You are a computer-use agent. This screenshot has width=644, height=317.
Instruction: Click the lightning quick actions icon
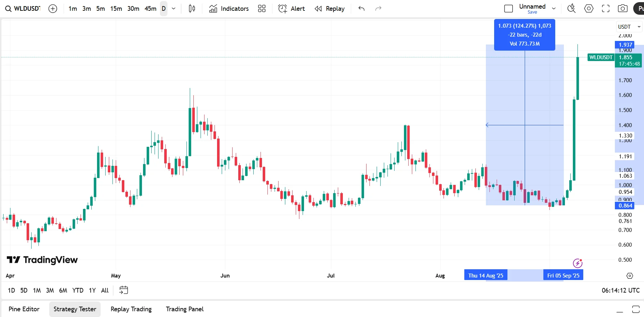pos(571,8)
